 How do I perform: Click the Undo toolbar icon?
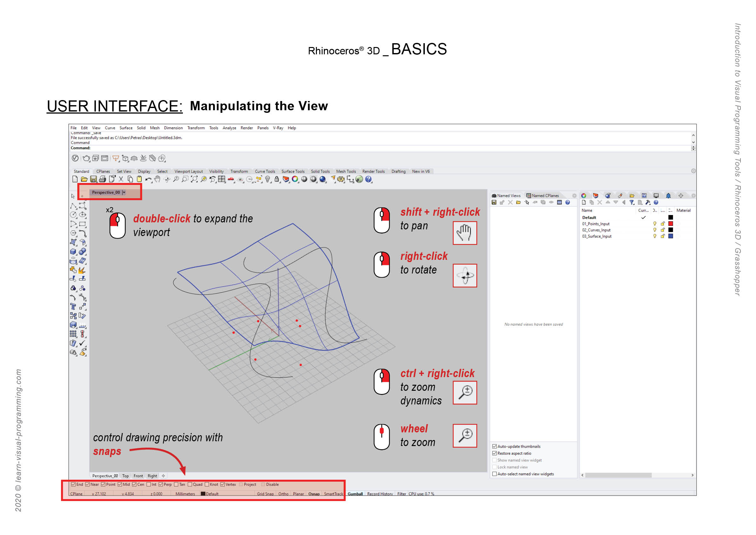149,179
